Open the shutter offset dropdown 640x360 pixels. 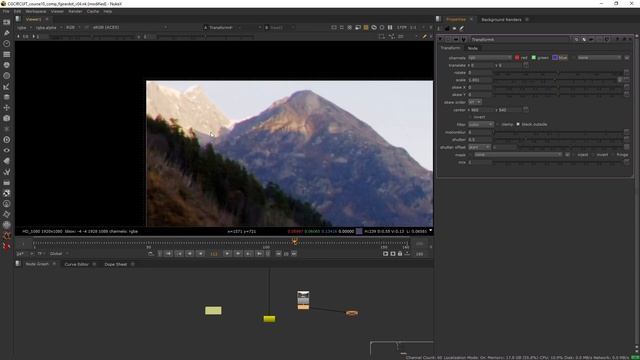click(479, 147)
